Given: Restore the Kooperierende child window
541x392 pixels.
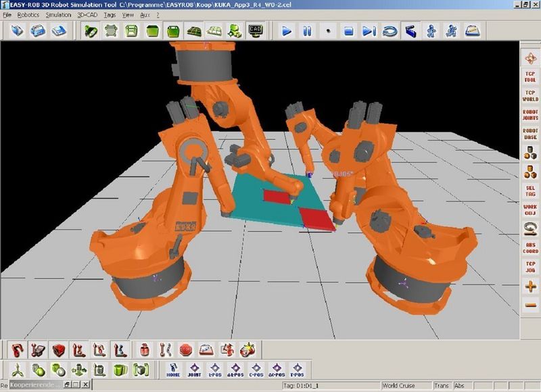Looking at the screenshot, I should point(67,385).
